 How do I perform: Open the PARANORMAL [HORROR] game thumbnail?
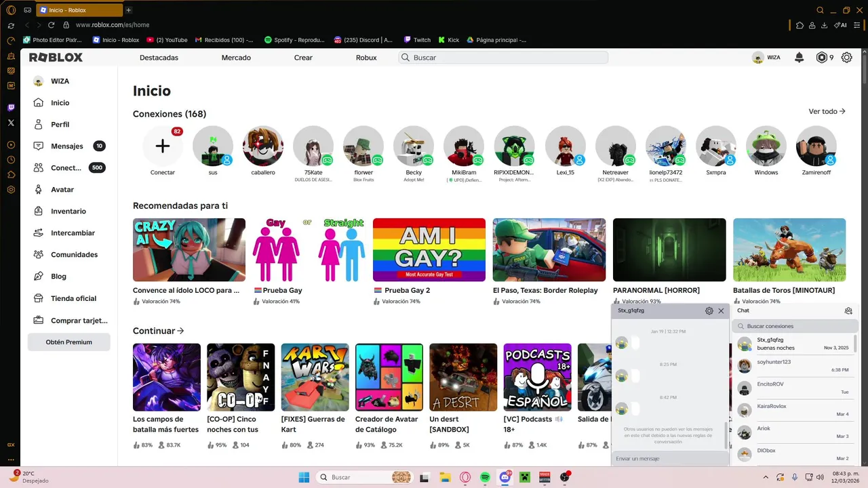coord(669,249)
